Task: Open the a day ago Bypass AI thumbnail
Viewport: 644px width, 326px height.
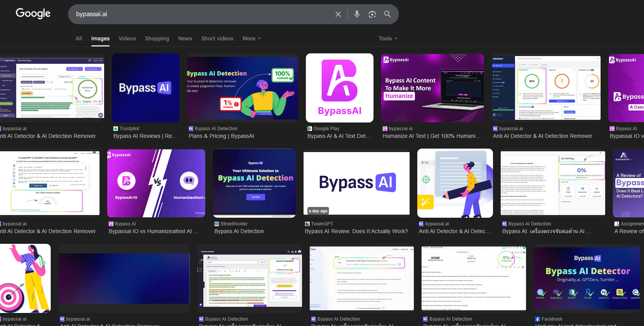Action: pyautogui.click(x=357, y=183)
